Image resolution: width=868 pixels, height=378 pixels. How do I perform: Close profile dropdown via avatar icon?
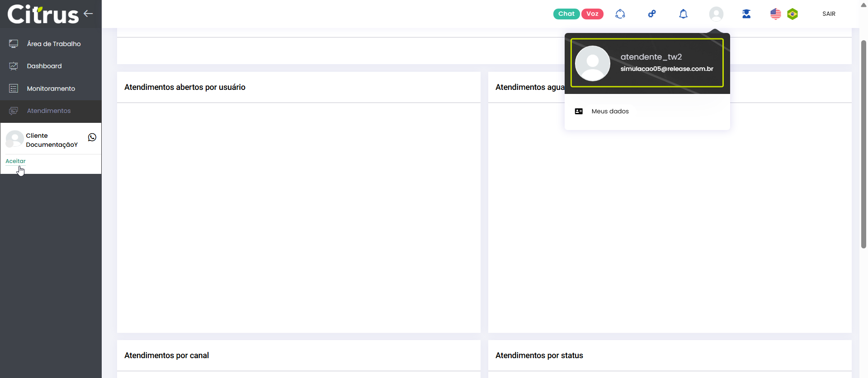click(x=716, y=14)
